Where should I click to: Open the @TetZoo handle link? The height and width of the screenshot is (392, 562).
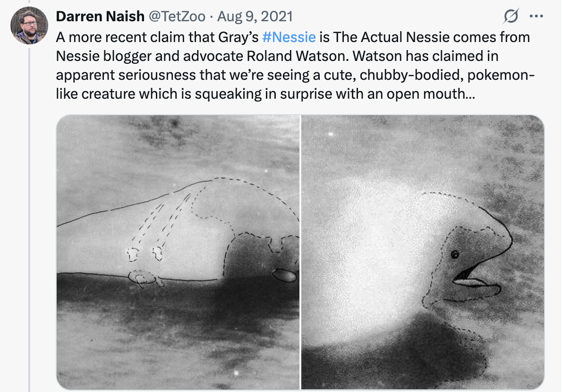point(177,17)
